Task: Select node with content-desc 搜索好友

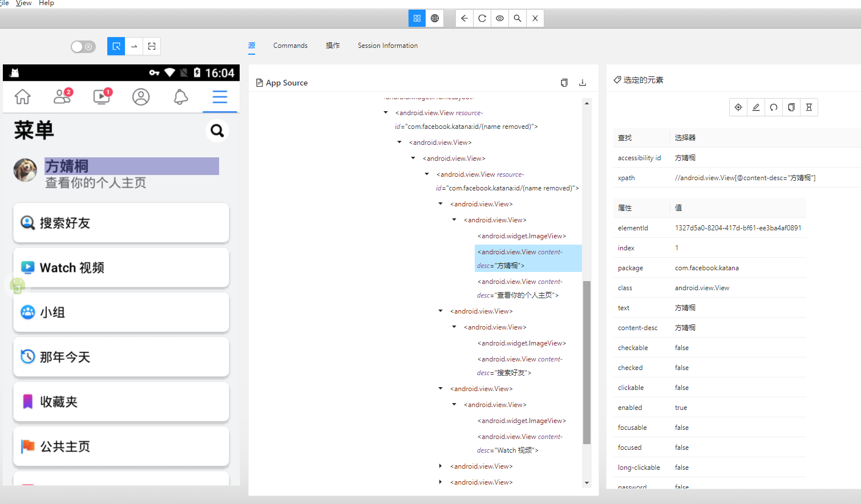Action: pos(520,365)
